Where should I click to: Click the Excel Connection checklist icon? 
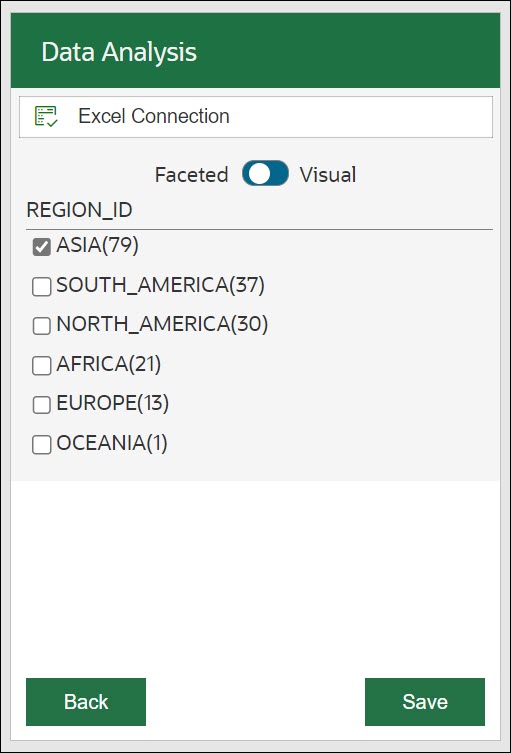(x=46, y=117)
